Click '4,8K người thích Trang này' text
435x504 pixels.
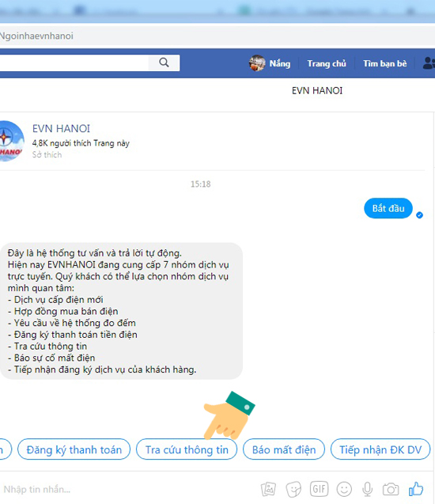click(x=81, y=143)
